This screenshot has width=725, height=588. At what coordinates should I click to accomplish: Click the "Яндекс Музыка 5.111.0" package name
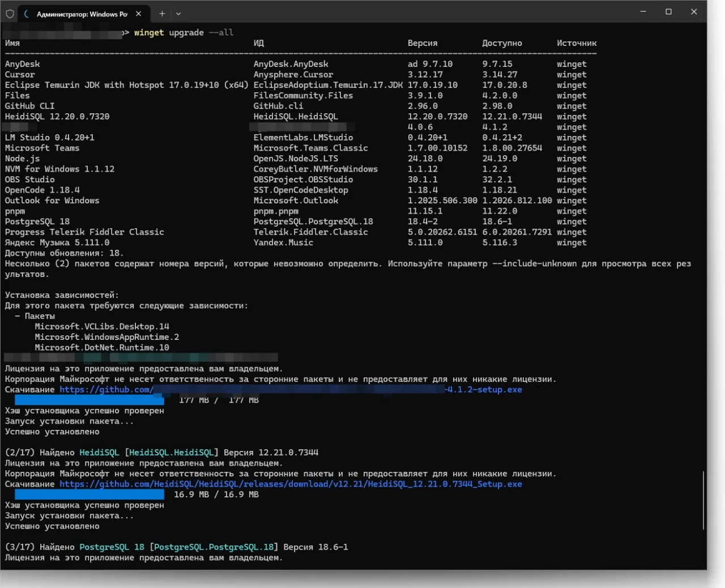click(x=57, y=242)
